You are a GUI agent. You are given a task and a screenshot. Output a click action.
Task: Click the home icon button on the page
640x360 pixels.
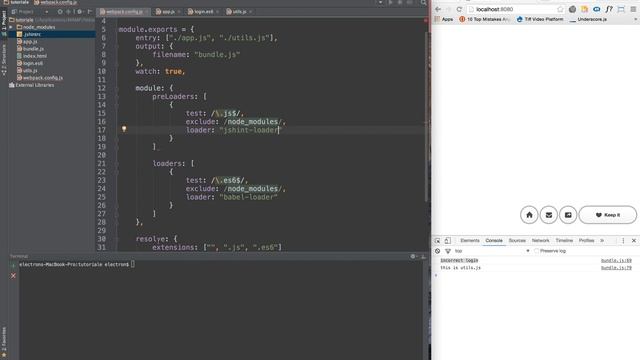[529, 215]
